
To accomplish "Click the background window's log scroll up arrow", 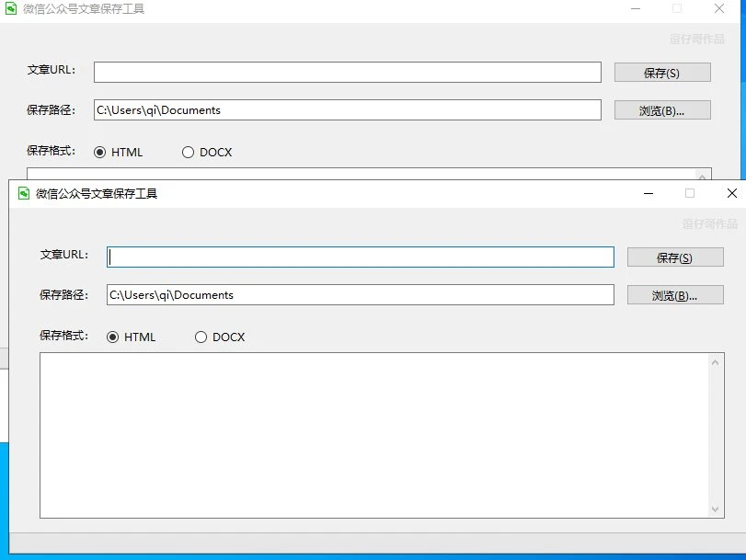I will tap(704, 176).
